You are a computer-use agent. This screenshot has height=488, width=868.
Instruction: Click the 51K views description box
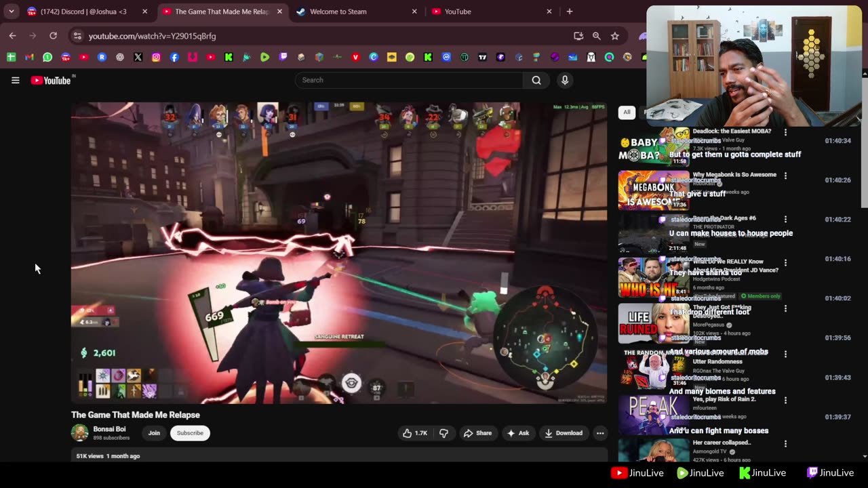[339, 455]
